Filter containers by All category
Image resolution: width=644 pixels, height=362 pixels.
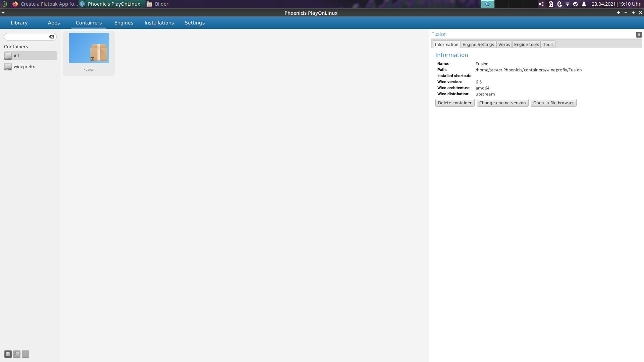(x=30, y=56)
